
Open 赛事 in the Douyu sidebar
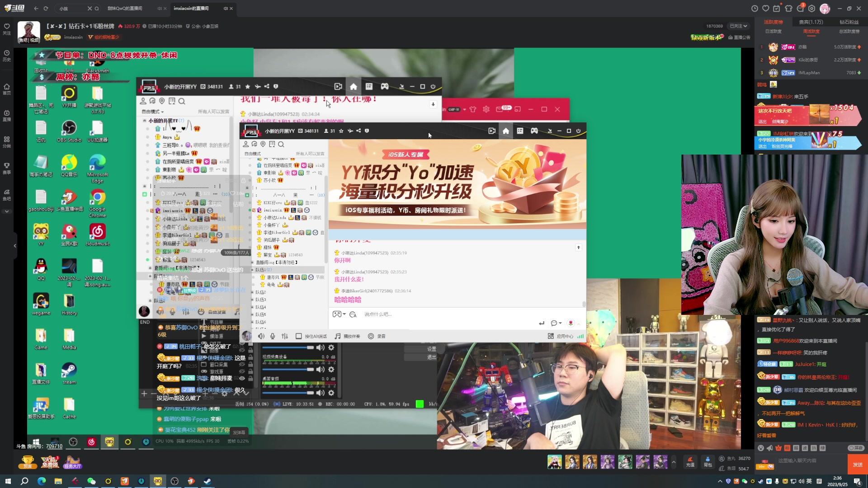[x=7, y=169]
